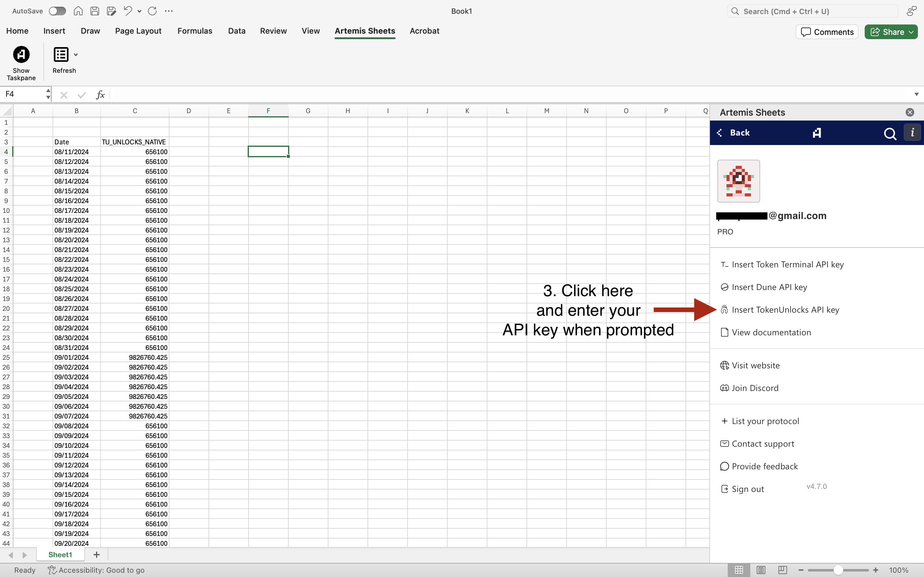Click the Save As edit icon

coord(111,11)
